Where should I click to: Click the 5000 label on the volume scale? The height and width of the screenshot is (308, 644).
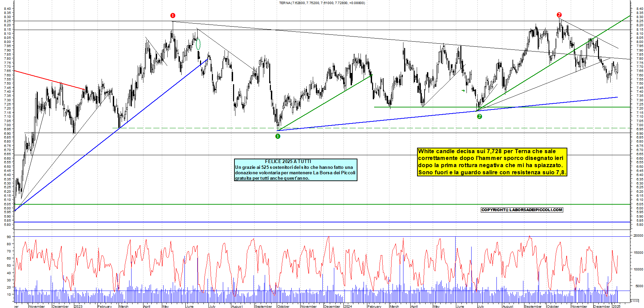click(x=639, y=286)
